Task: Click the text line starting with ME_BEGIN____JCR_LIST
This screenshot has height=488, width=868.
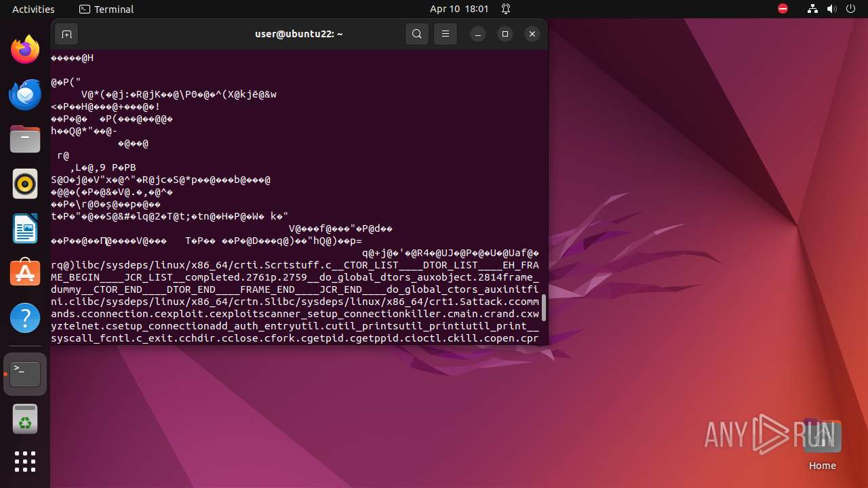Action: click(x=295, y=277)
